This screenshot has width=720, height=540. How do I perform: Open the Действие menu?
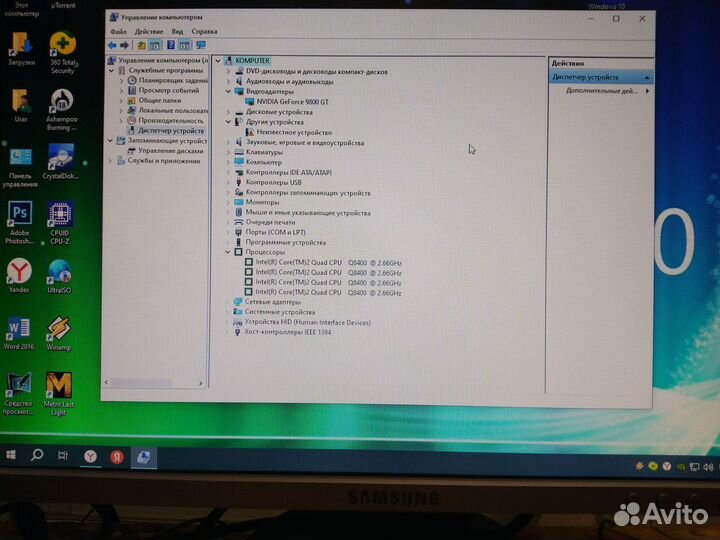(x=149, y=32)
